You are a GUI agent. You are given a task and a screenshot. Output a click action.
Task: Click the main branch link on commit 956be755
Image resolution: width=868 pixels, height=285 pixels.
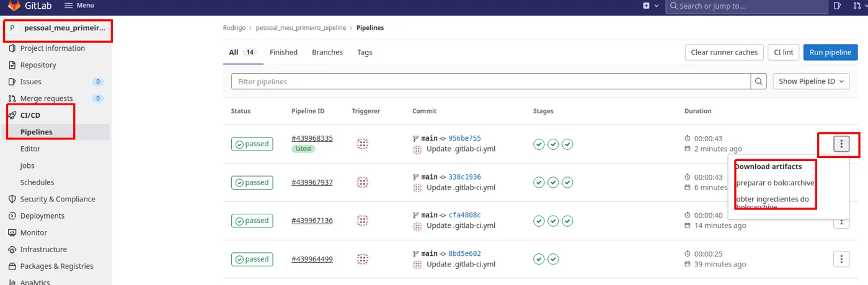[430, 138]
